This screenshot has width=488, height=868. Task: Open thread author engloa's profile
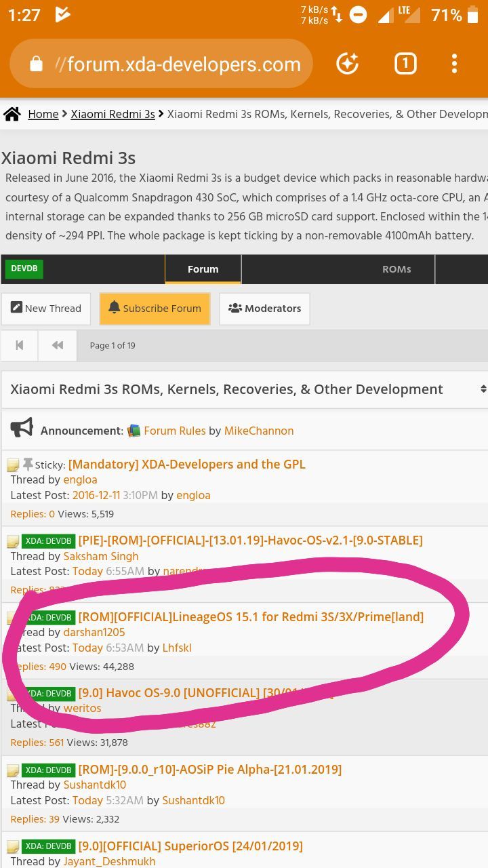(80, 480)
